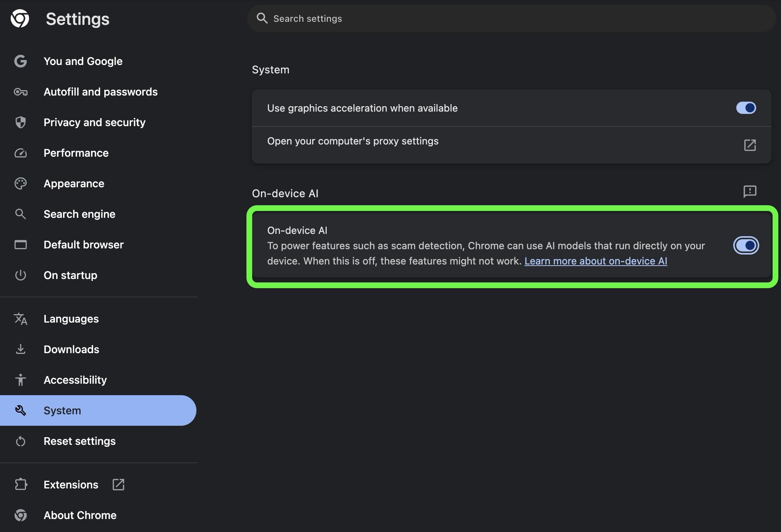Click the Settings page title

coord(78,19)
